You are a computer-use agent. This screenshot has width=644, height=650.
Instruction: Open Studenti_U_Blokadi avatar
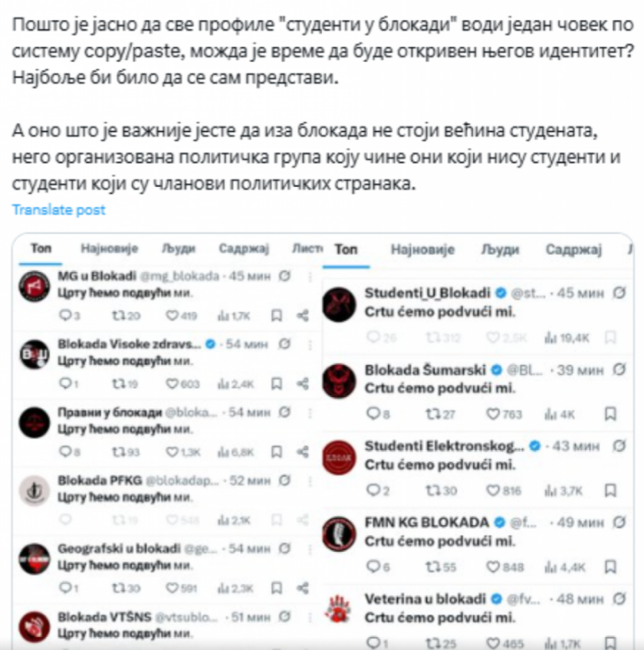tap(339, 305)
